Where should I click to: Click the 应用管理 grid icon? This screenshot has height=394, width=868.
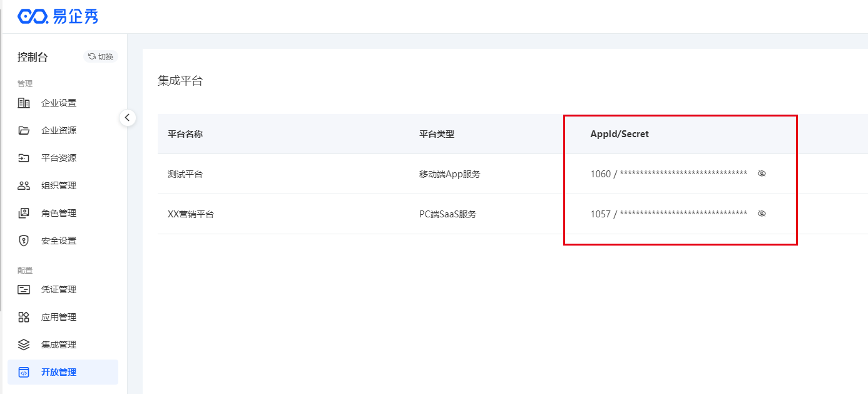click(x=24, y=317)
